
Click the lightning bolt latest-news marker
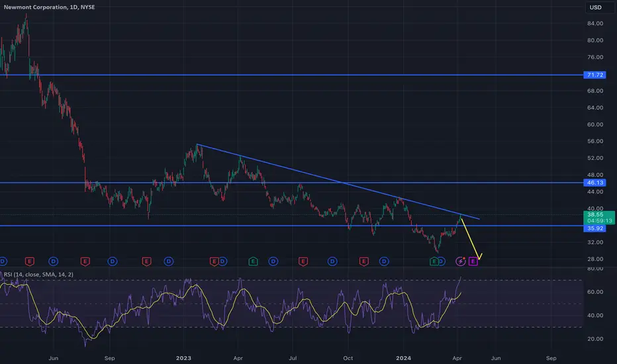460,261
